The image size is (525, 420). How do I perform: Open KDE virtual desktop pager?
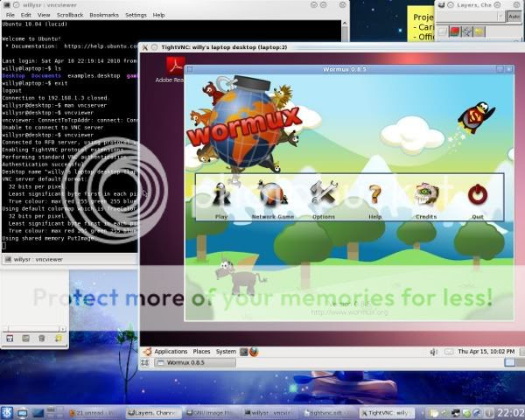click(55, 413)
